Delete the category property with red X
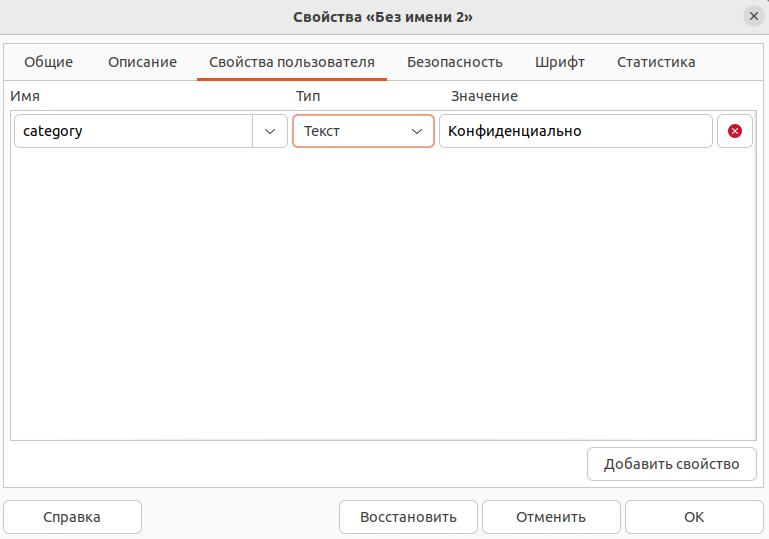769x539 pixels. [x=735, y=131]
